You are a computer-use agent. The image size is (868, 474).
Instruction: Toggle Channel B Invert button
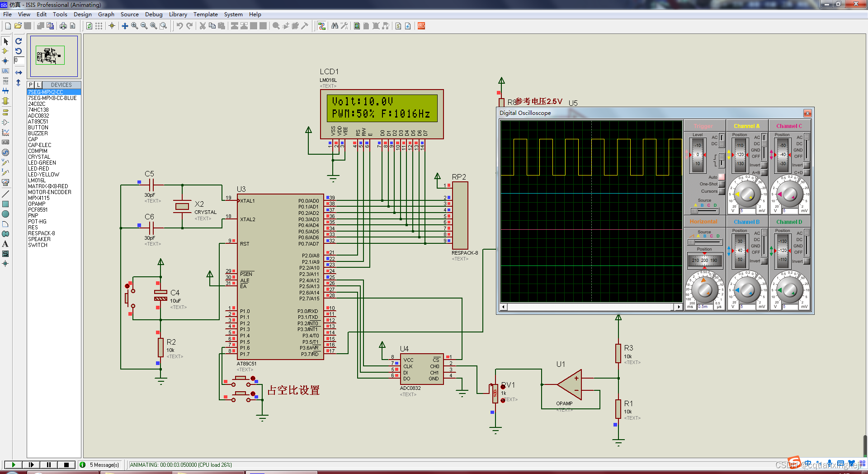click(764, 261)
